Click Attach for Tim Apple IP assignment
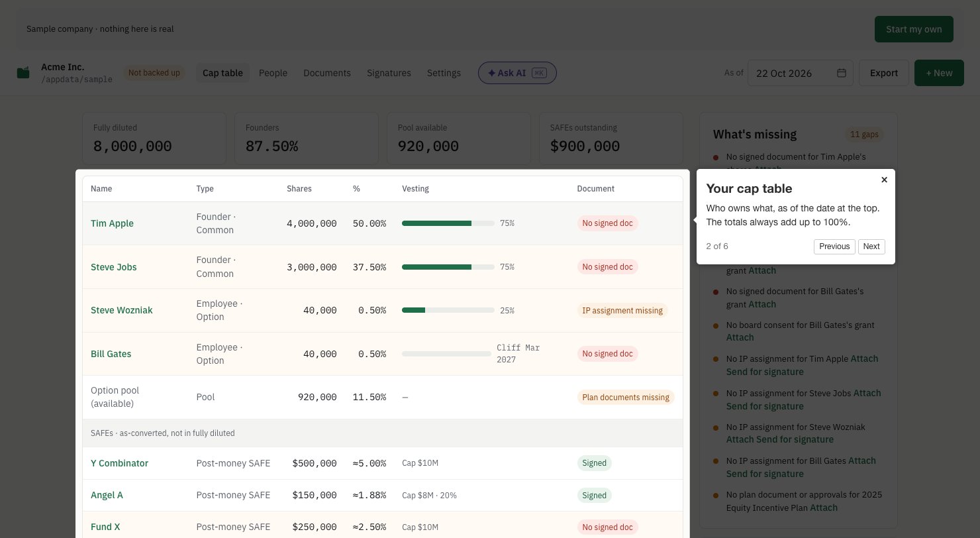This screenshot has width=980, height=538. pyautogui.click(x=864, y=358)
